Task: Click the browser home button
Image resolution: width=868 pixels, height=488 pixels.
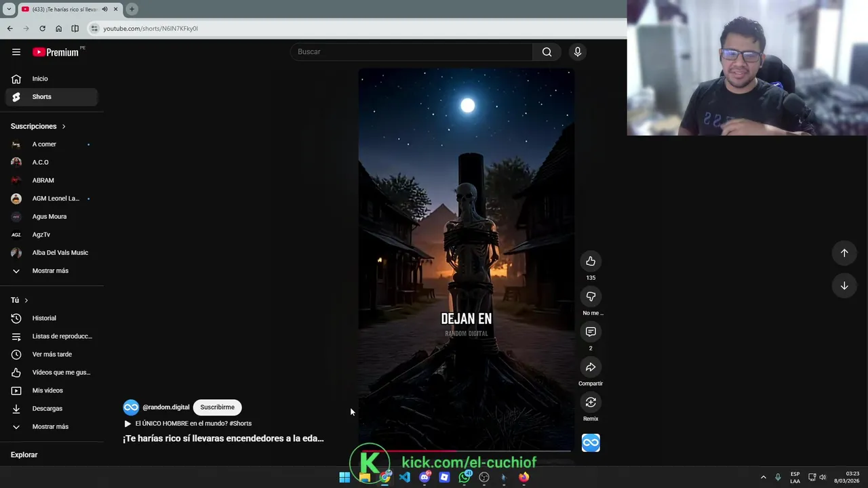Action: pos(58,28)
